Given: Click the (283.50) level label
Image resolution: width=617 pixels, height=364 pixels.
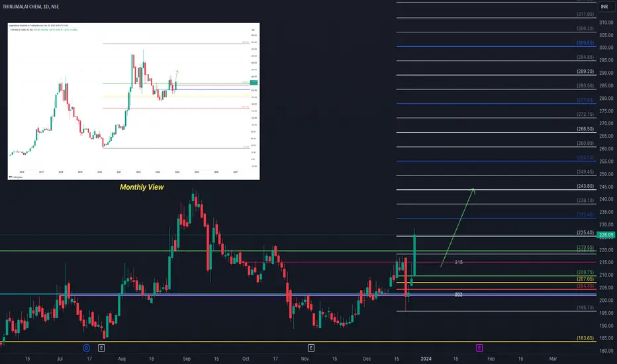Looking at the screenshot, I should 585,86.
